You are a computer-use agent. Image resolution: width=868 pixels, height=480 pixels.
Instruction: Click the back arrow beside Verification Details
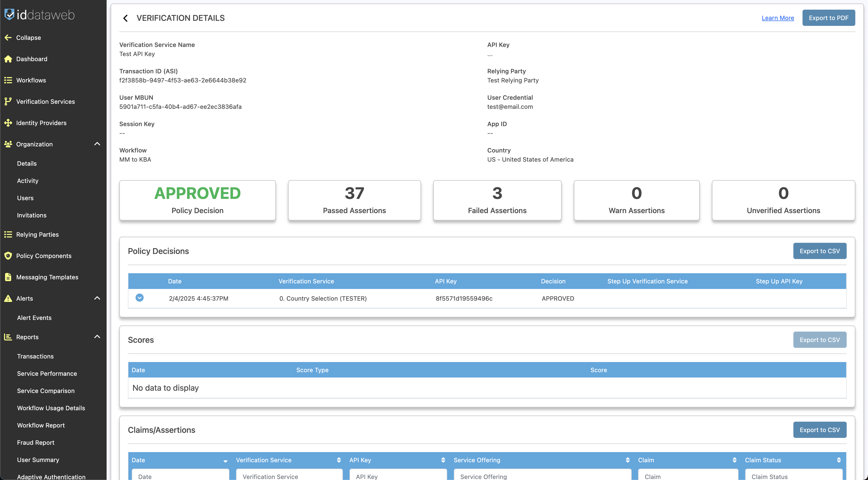point(125,18)
